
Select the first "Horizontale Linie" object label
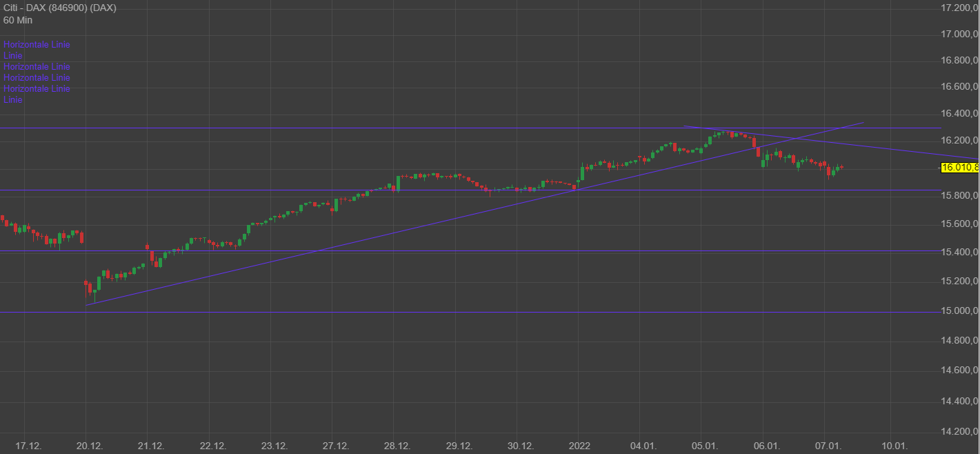[x=37, y=44]
